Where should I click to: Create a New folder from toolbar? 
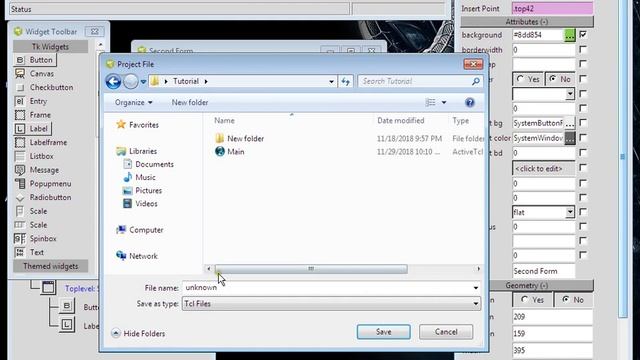(190, 102)
